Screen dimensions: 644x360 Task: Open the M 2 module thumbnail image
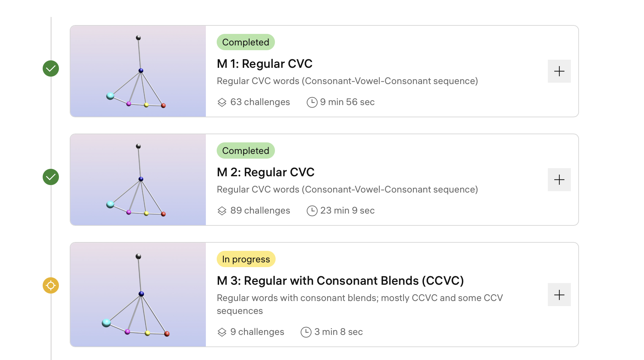[x=138, y=180]
